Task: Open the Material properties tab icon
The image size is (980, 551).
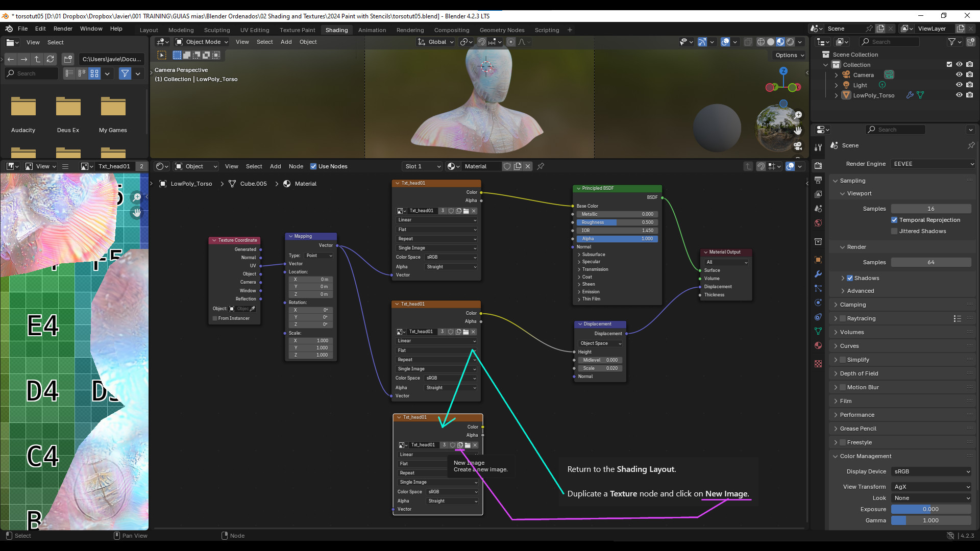Action: coord(818,345)
